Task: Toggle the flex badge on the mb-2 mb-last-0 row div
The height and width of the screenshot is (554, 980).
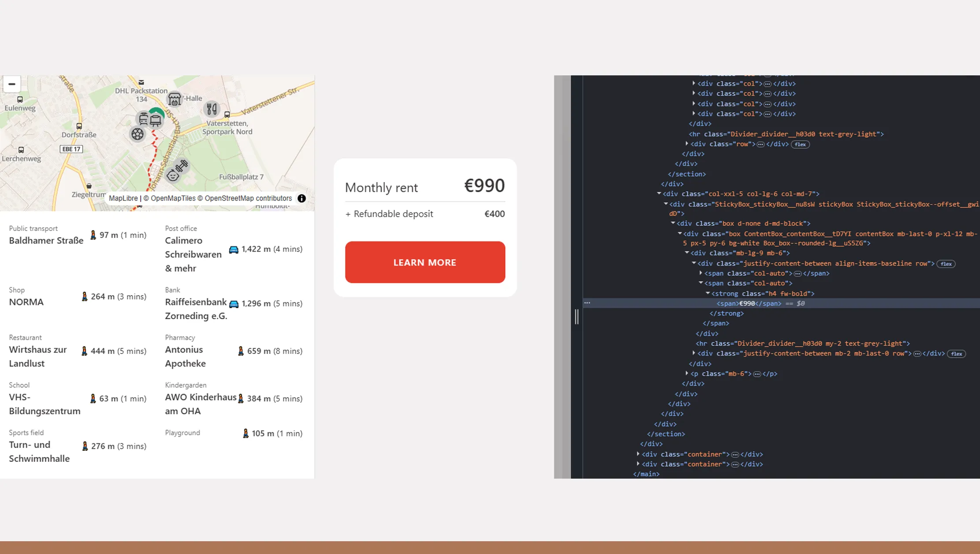Action: point(957,353)
